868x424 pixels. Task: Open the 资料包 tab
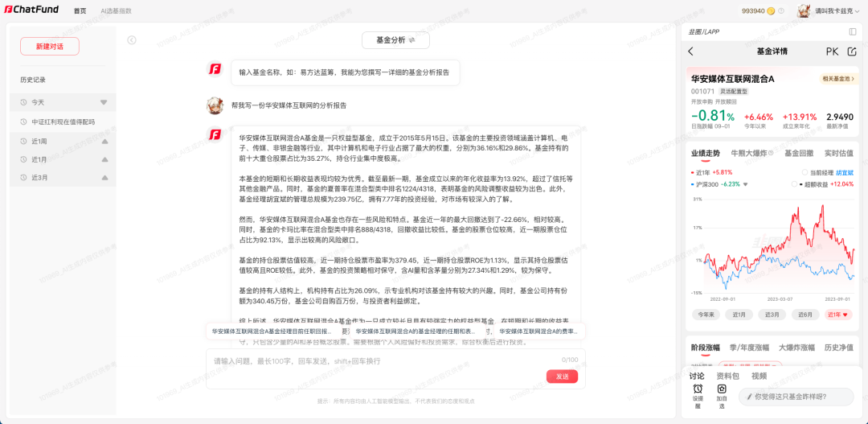[727, 376]
